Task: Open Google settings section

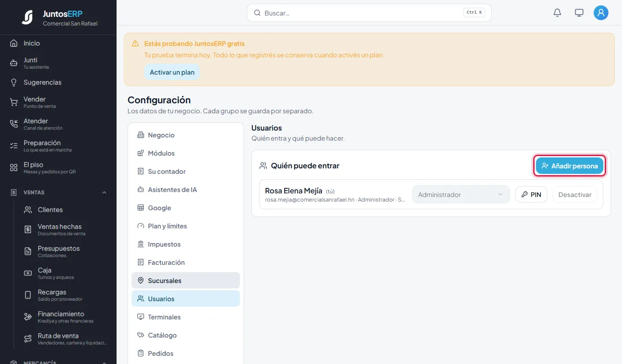Action: pos(186,208)
